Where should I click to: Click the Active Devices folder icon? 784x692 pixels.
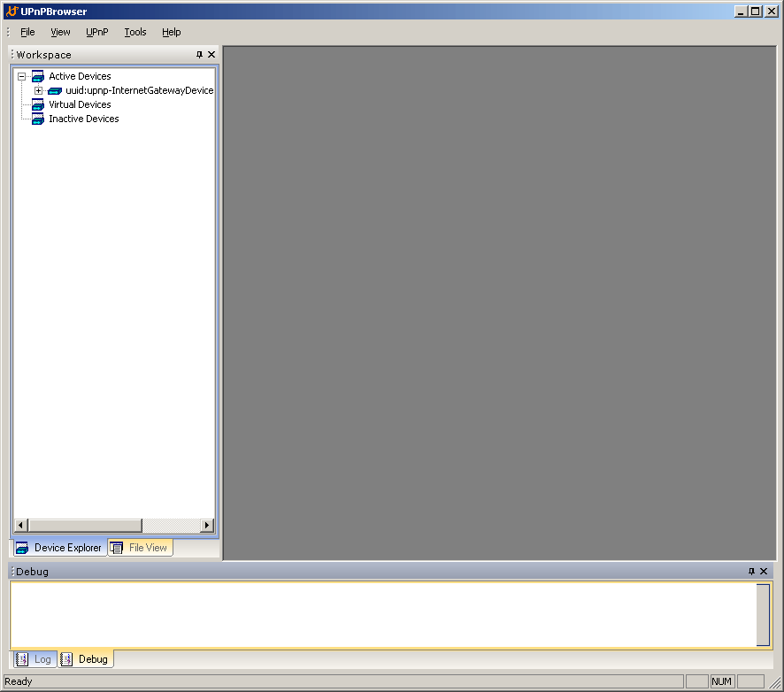click(38, 76)
